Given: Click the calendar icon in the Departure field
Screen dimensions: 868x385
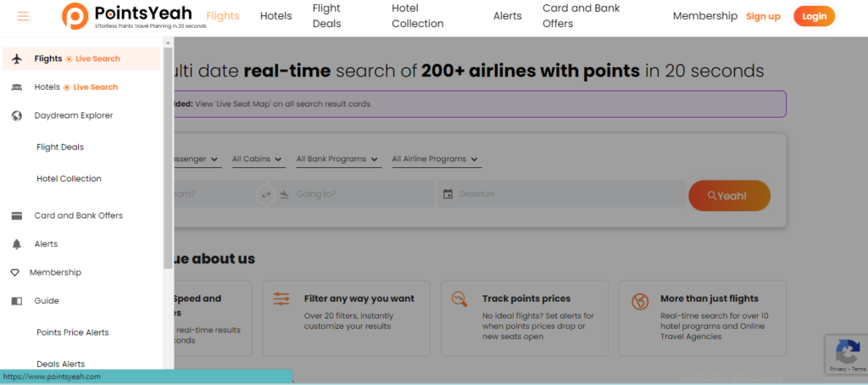Looking at the screenshot, I should 448,194.
